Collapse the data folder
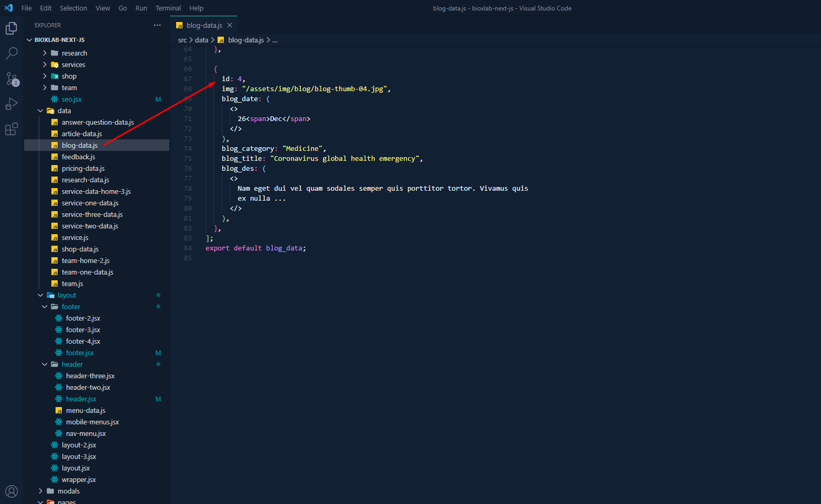The image size is (821, 504). pos(63,111)
